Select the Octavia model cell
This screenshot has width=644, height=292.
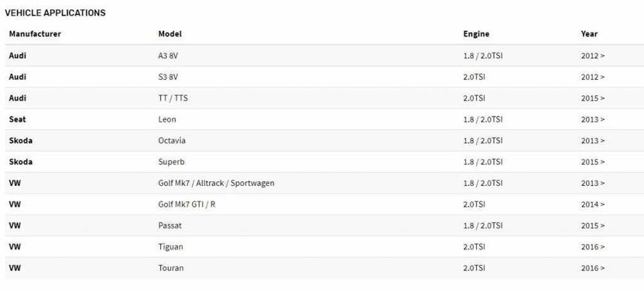coord(172,141)
